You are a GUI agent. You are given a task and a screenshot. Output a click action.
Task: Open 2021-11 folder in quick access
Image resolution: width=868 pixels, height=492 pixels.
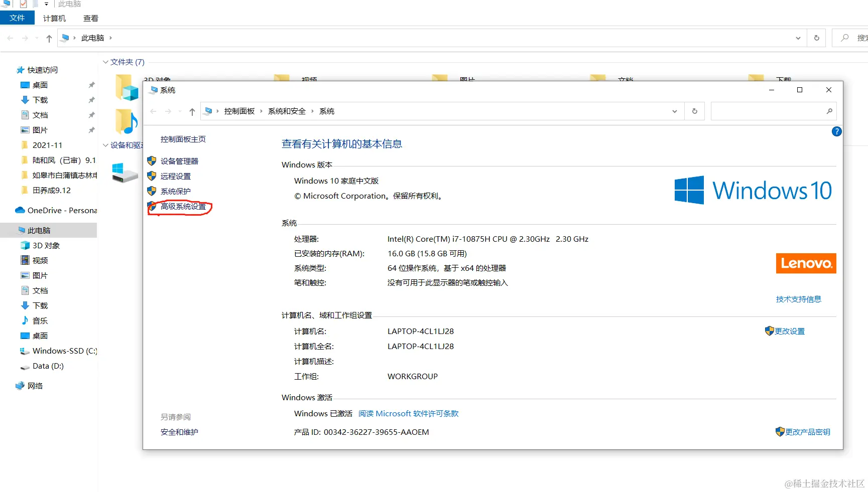pos(48,145)
